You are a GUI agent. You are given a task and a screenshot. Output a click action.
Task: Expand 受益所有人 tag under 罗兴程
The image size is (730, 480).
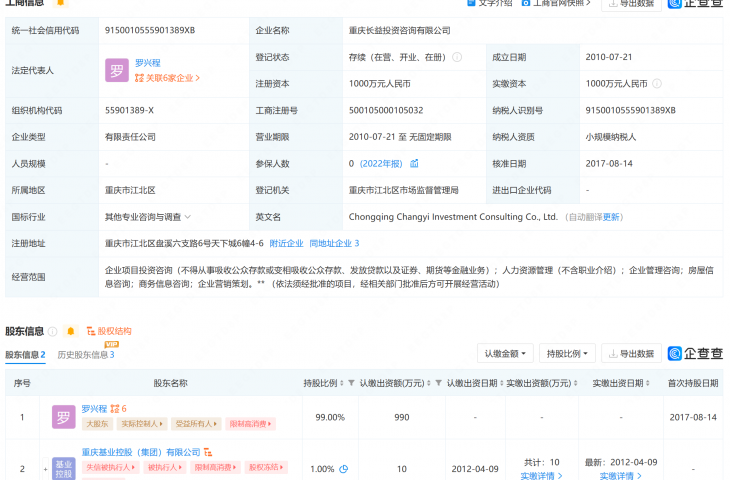(x=196, y=424)
